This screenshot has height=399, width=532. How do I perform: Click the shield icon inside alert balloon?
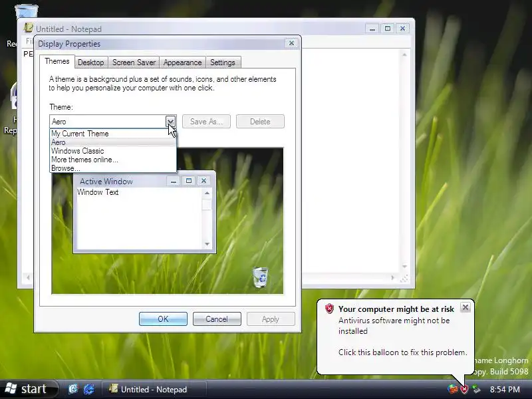pos(329,309)
